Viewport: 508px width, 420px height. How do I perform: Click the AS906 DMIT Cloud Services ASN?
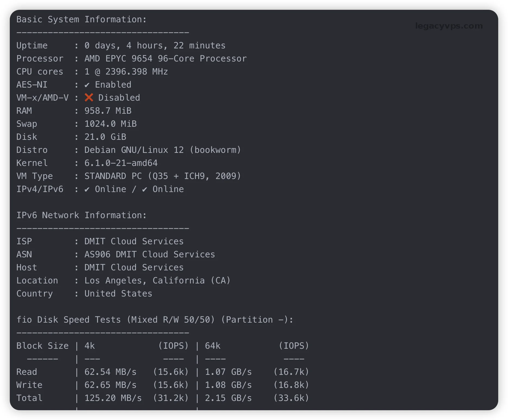coord(150,255)
